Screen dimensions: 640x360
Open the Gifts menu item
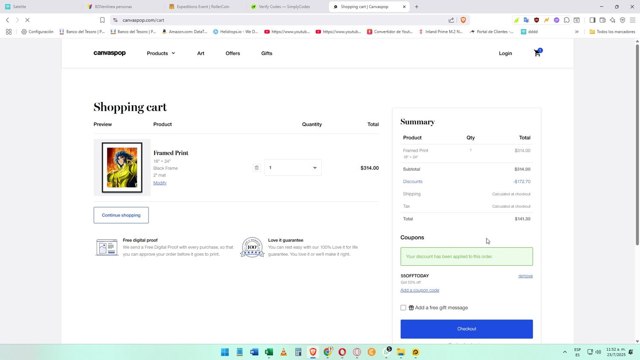click(x=267, y=53)
